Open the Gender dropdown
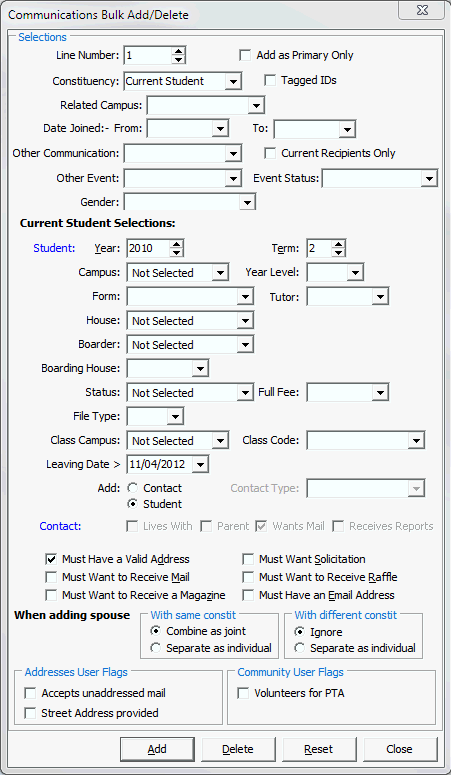 tap(246, 202)
